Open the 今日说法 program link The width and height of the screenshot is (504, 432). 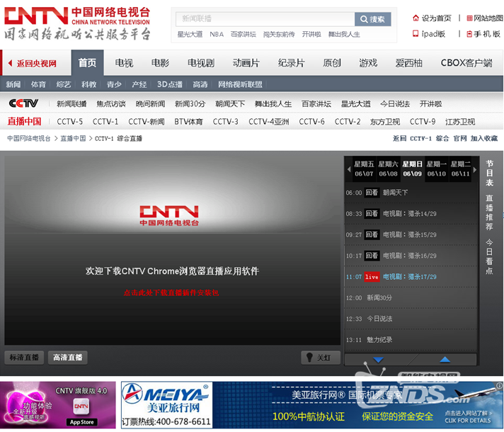click(x=395, y=104)
